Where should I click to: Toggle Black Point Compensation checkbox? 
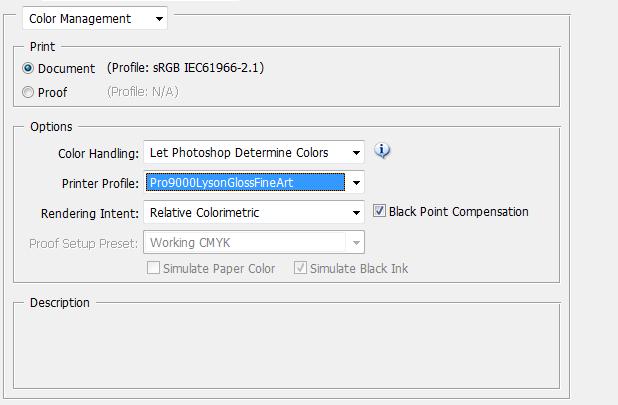[x=380, y=211]
